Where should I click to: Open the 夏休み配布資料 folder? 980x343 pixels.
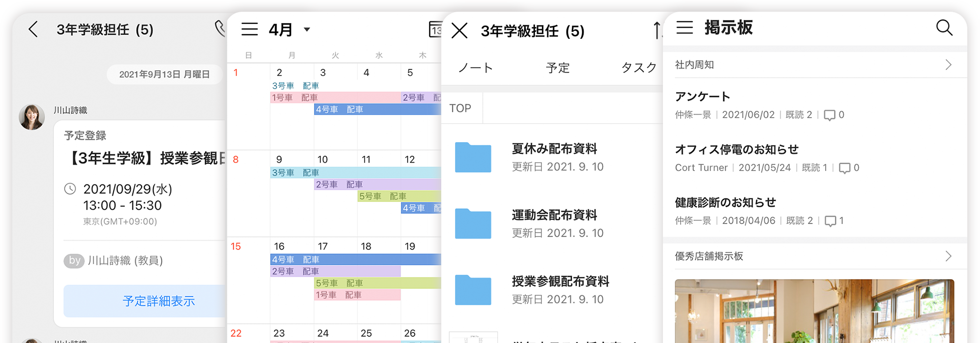point(554,157)
